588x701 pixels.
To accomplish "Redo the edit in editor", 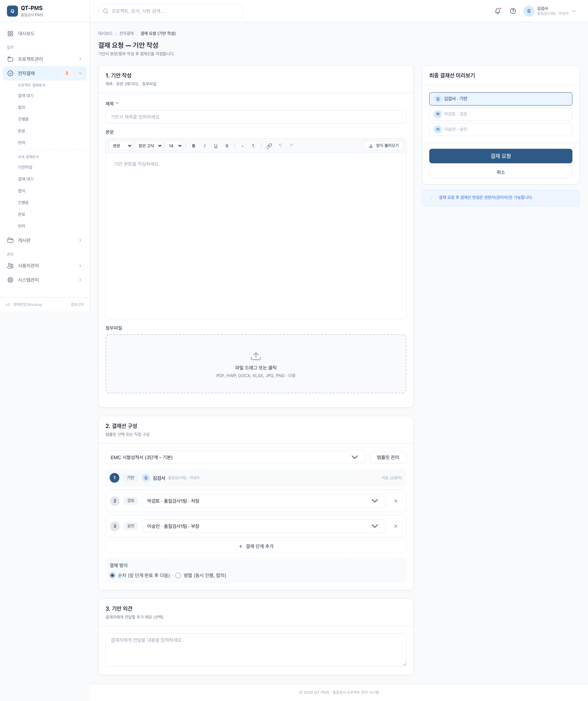I will click(291, 146).
